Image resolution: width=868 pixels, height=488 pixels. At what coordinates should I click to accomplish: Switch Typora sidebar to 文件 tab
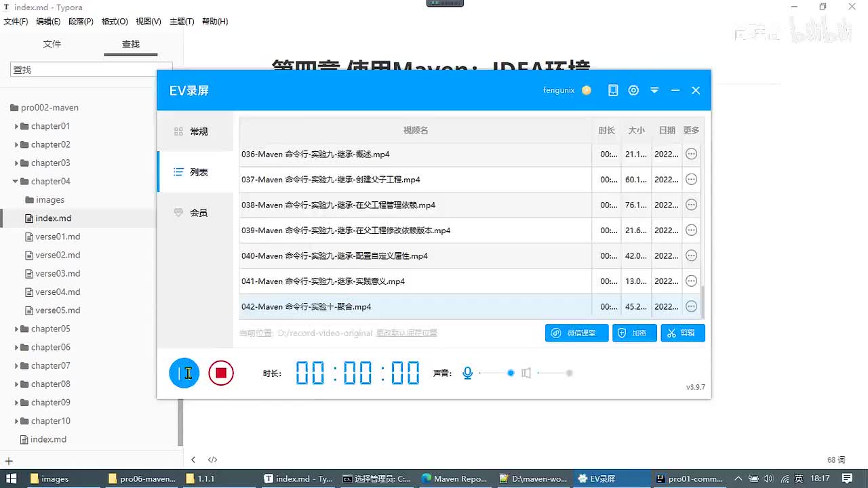click(52, 44)
